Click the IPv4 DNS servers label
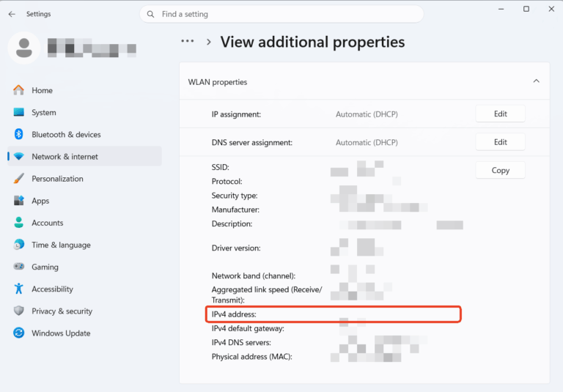The image size is (563, 392). click(241, 342)
